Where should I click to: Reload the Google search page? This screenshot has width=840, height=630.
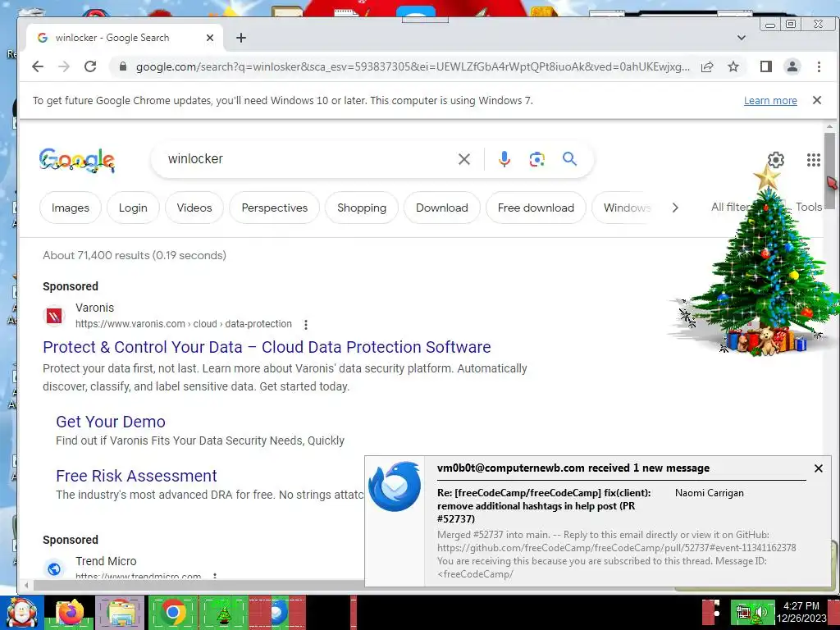[x=90, y=66]
